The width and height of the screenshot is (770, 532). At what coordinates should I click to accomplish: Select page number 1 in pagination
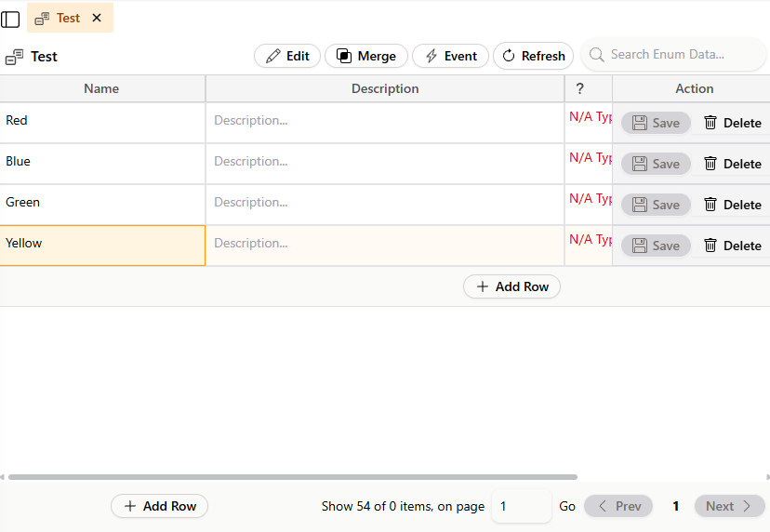[676, 507]
